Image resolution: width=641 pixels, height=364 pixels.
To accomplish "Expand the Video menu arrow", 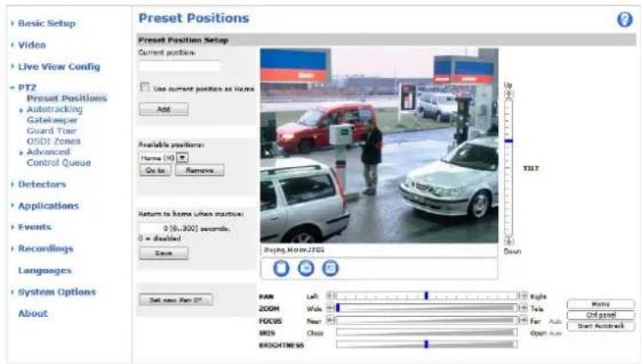I will (x=12, y=45).
